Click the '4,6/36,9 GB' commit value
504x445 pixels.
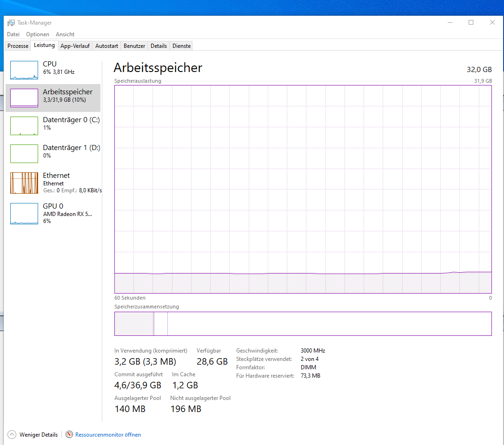(138, 385)
